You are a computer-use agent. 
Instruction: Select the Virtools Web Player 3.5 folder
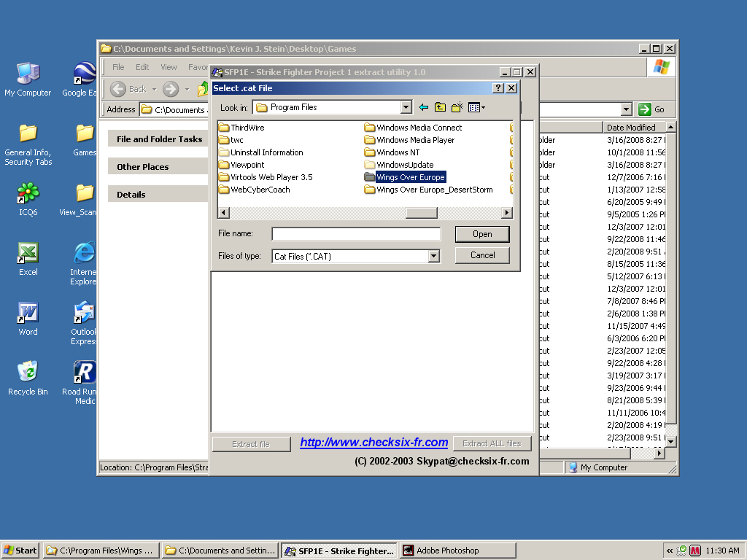266,177
